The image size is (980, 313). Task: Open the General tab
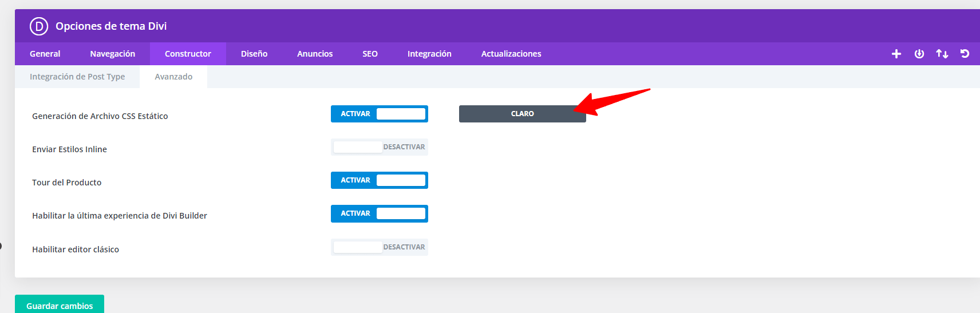click(x=45, y=54)
